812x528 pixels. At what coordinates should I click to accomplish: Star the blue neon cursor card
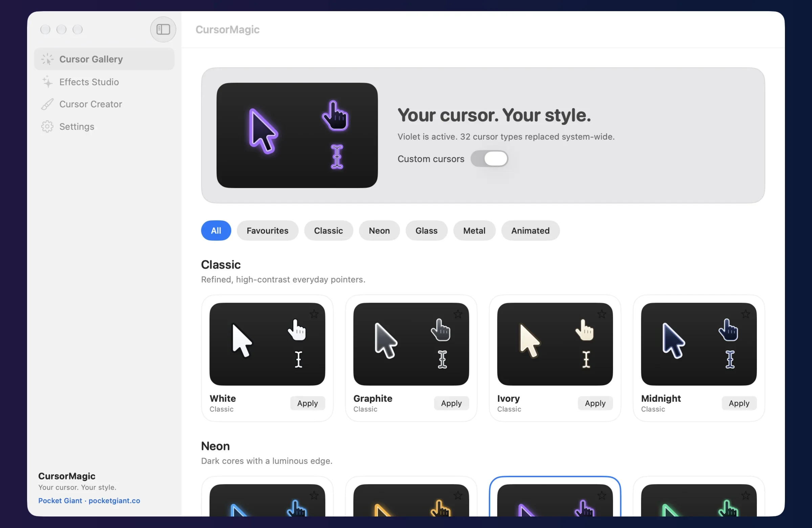314,495
